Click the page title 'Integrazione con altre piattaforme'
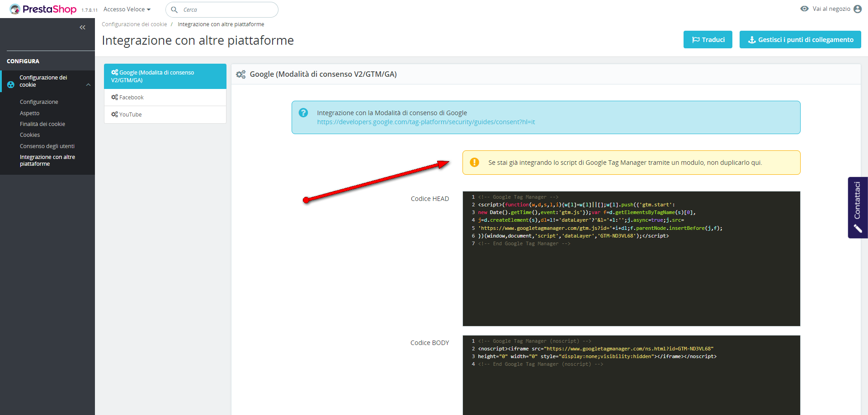The height and width of the screenshot is (415, 868). click(x=198, y=40)
